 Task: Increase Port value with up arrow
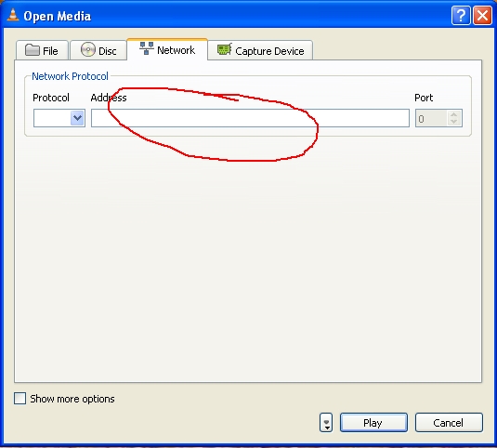pyautogui.click(x=454, y=114)
